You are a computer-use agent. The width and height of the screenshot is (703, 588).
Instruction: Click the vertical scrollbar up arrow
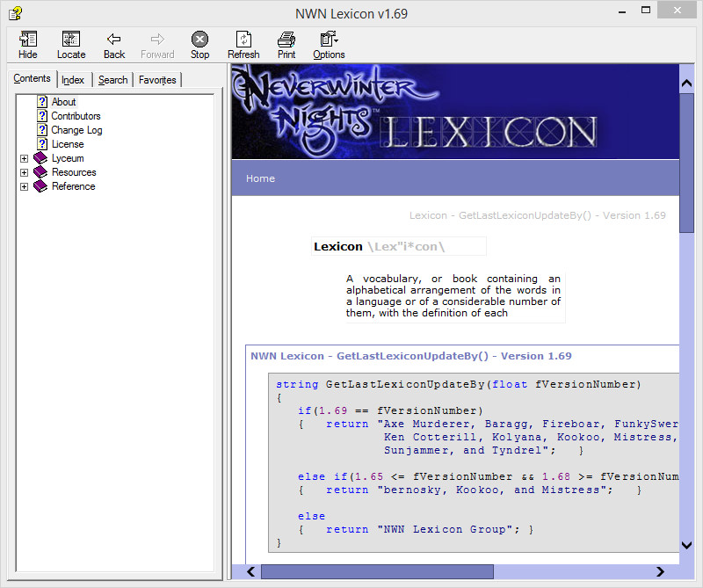pos(686,83)
